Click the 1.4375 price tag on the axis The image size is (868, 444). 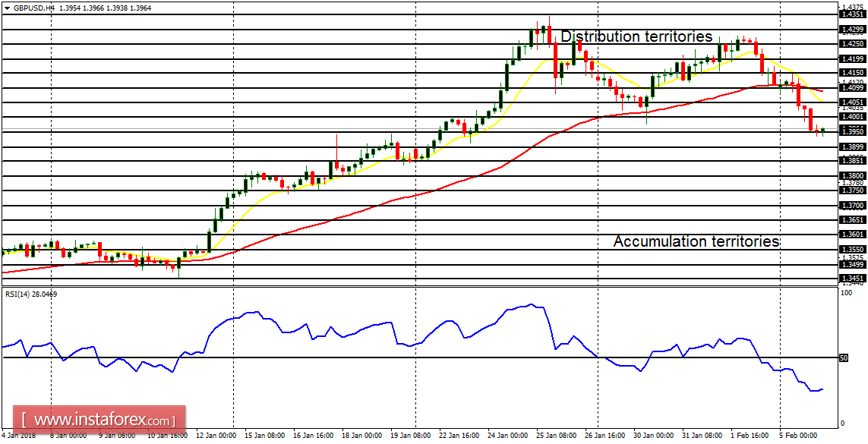coord(852,8)
